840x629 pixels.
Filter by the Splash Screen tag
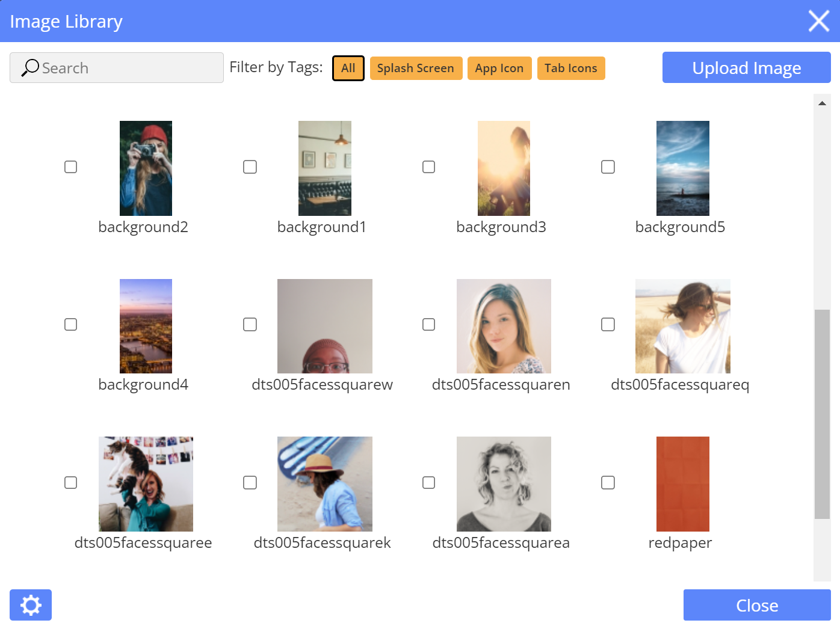[416, 68]
